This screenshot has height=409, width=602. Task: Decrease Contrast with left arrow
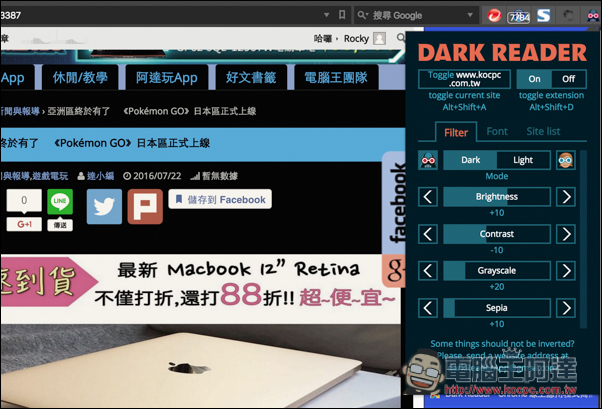(428, 234)
